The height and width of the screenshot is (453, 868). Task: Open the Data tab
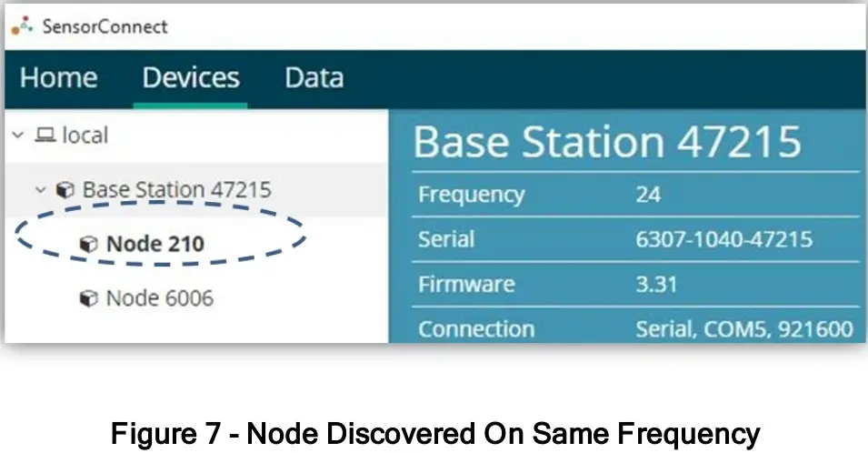point(314,77)
